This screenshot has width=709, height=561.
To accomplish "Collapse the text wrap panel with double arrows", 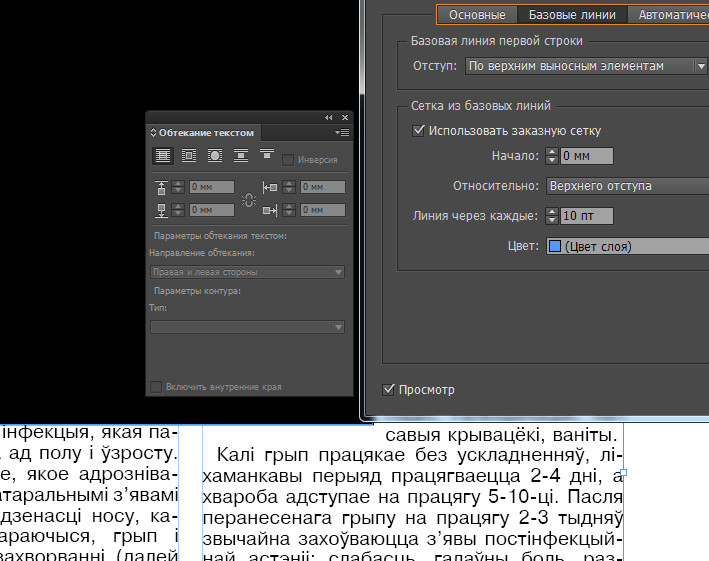I will click(x=328, y=118).
